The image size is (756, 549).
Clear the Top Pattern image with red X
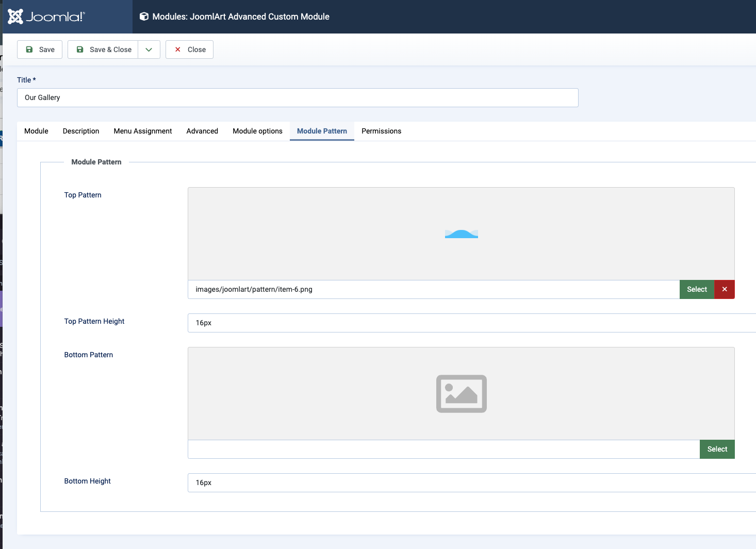tap(725, 289)
